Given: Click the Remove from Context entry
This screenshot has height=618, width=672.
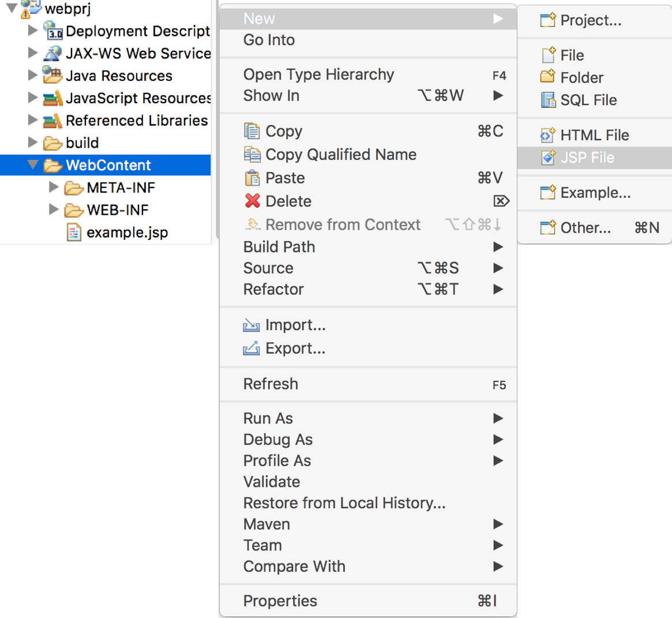Looking at the screenshot, I should [x=368, y=224].
